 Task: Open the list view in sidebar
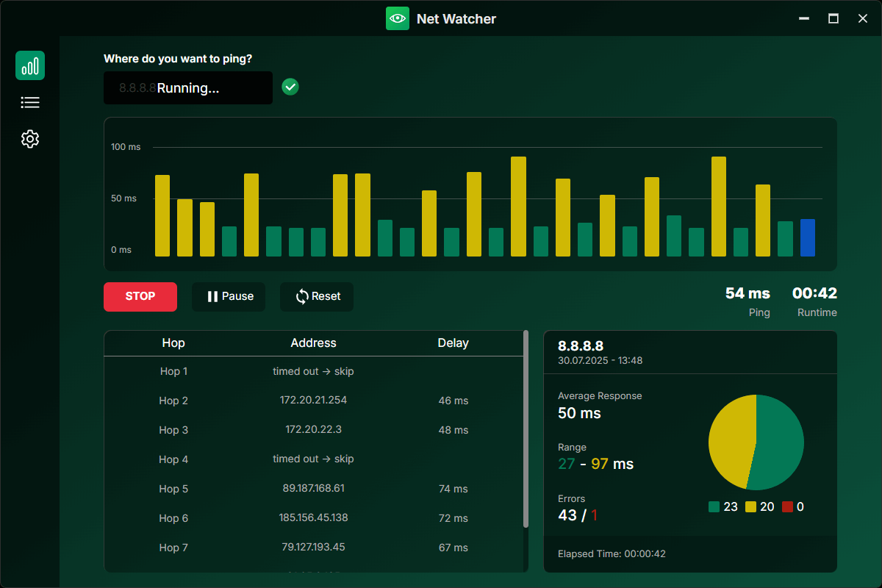coord(30,103)
